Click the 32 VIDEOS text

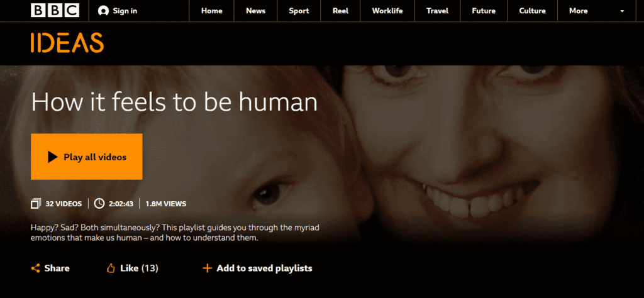tap(64, 204)
